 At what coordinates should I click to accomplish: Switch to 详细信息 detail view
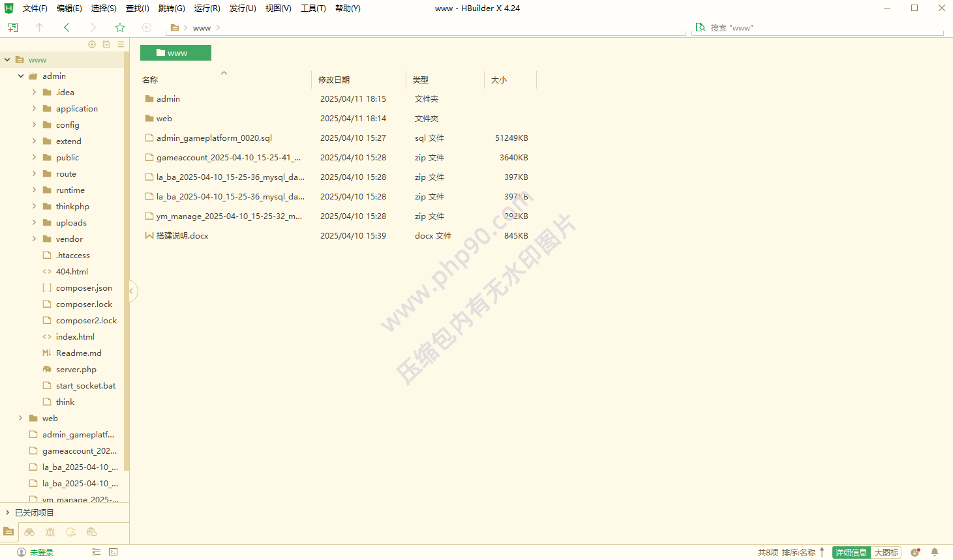(851, 552)
